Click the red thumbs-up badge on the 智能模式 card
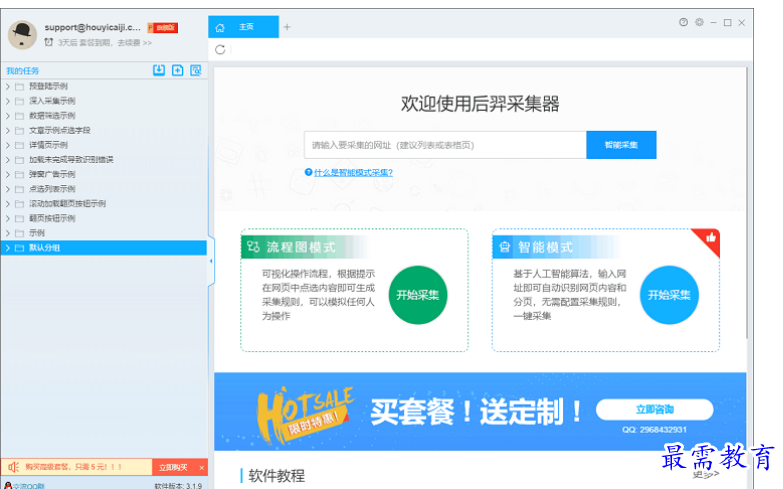The height and width of the screenshot is (489, 783). pos(709,239)
